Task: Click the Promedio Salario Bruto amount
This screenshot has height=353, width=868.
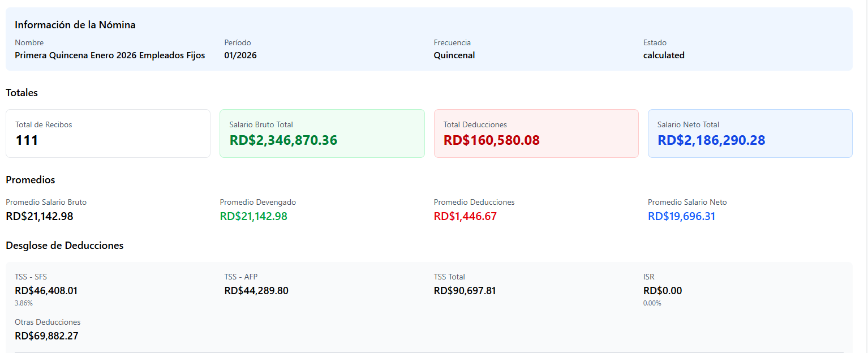Action: (40, 216)
